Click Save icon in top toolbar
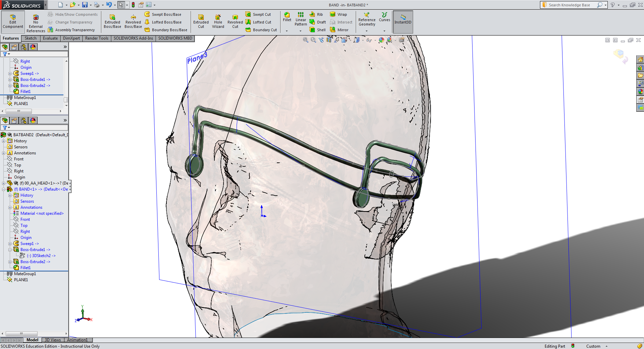Image resolution: width=644 pixels, height=349 pixels. pyautogui.click(x=85, y=5)
